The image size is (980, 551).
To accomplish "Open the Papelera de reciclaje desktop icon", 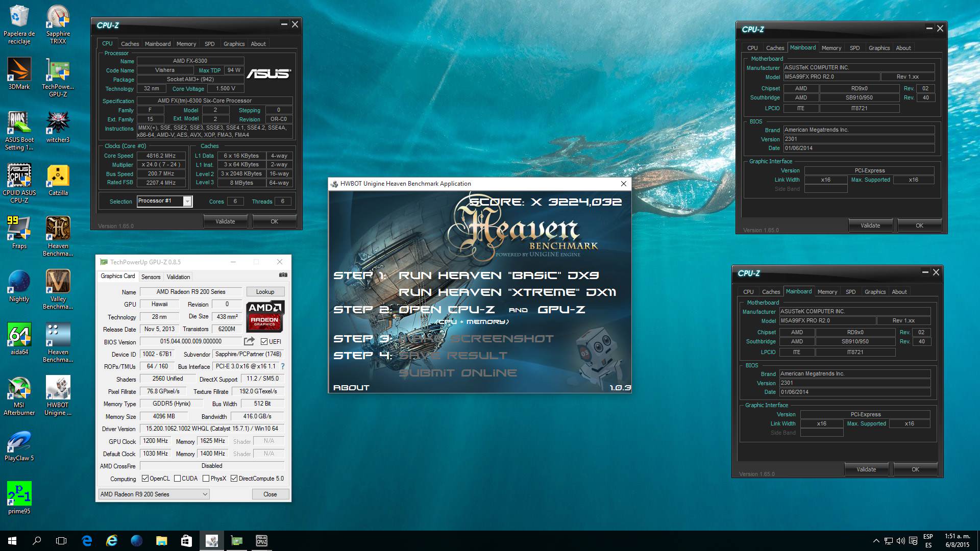I will click(19, 24).
